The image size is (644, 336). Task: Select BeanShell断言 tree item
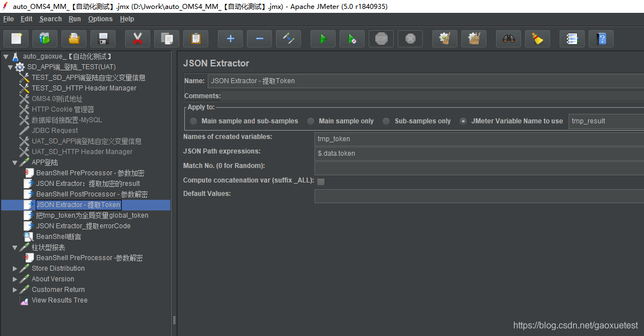[58, 237]
